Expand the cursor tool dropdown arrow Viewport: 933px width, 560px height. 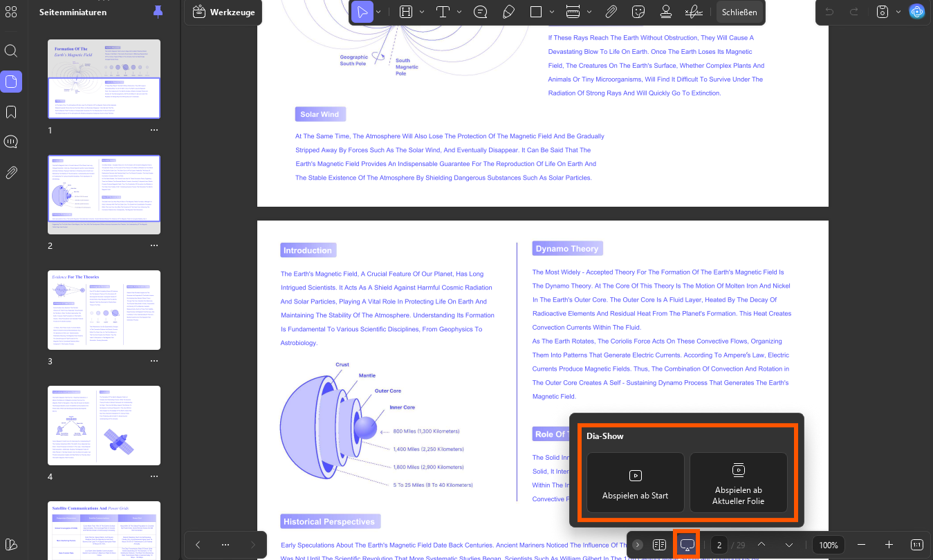click(380, 12)
